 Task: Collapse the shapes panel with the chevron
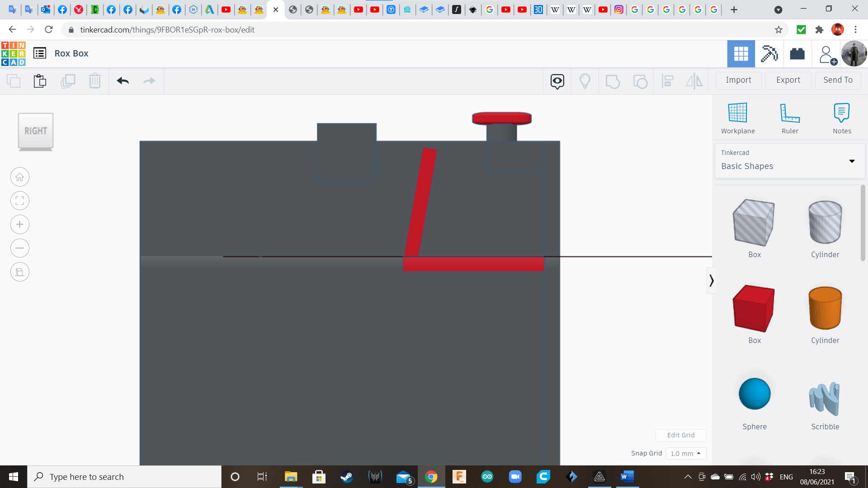pyautogui.click(x=712, y=280)
